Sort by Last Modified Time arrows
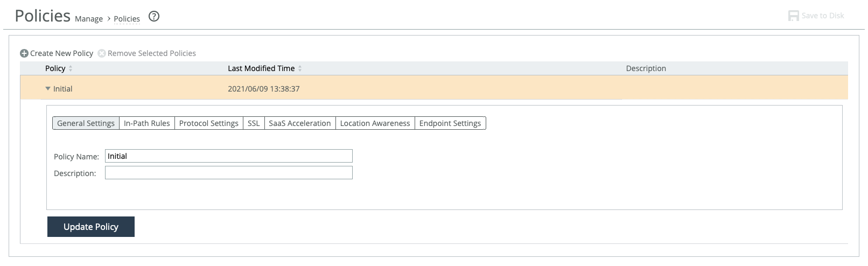This screenshot has height=266, width=868. pyautogui.click(x=300, y=68)
